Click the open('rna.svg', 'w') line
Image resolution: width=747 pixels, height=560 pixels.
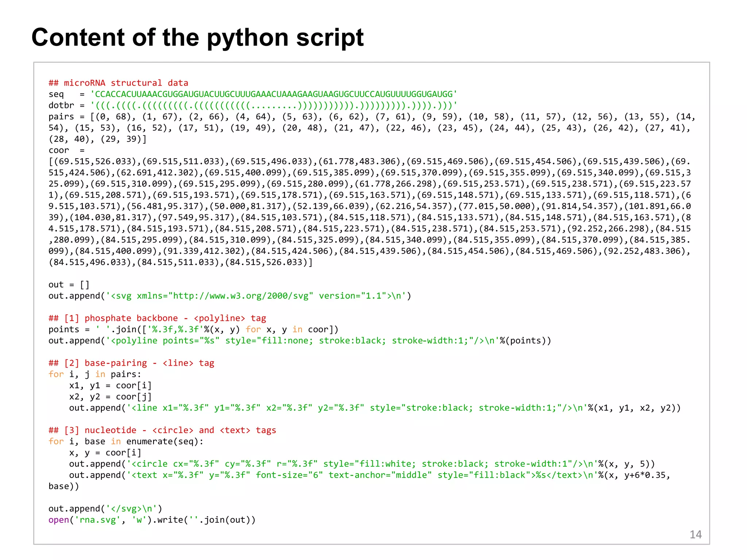point(152,520)
